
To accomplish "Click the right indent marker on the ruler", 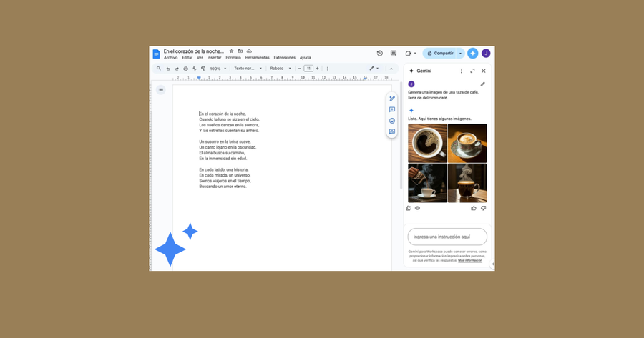I will (x=365, y=78).
